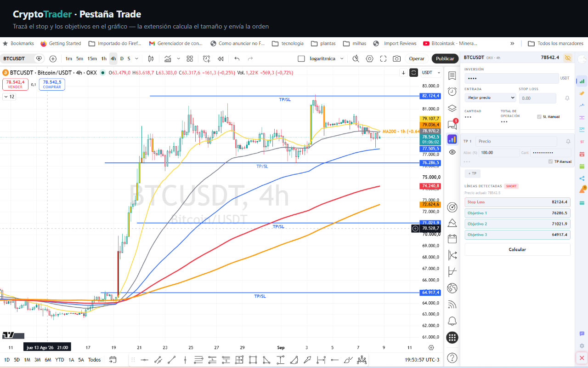Click the go-to-date icon in bottom bar
Screen dimensions: 588x368
pyautogui.click(x=113, y=360)
